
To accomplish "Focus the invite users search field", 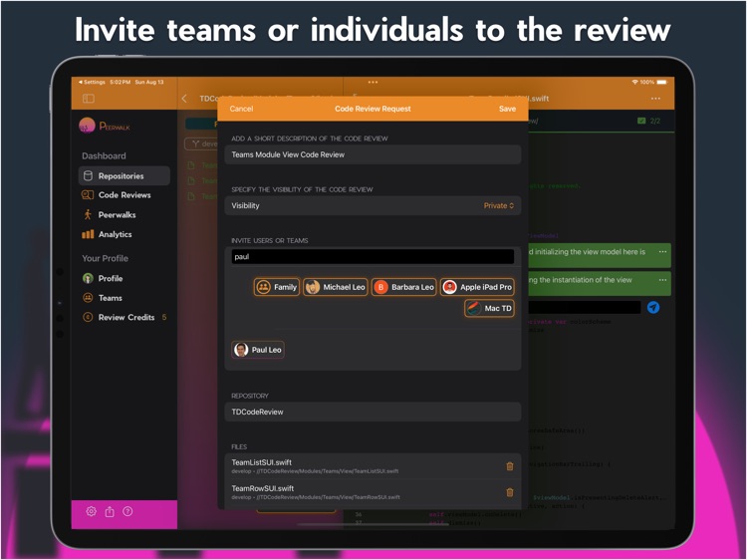I will (373, 257).
